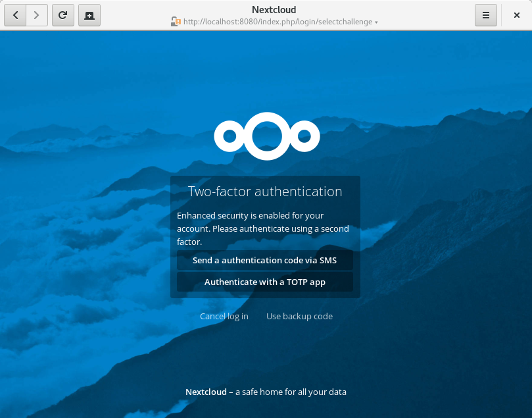Click the 'Enhanced security is enabled' message
532x418 pixels.
pos(263,228)
